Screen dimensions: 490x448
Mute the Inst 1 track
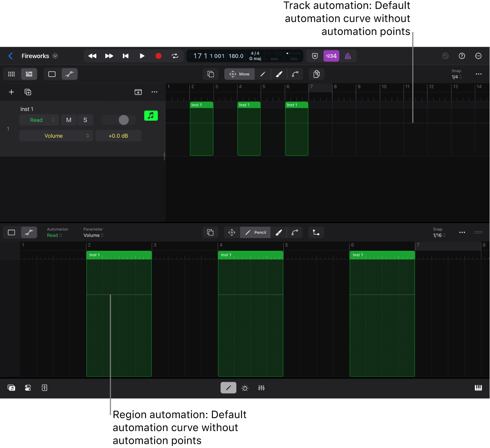(x=69, y=120)
